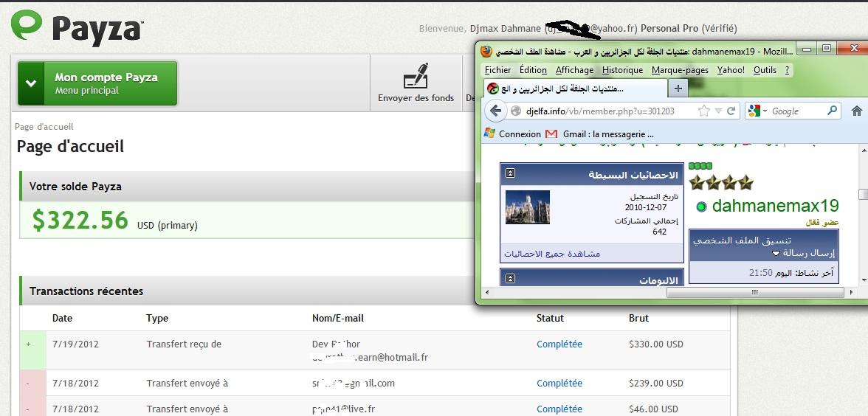Click the Nom/E-mail column header
The height and width of the screenshot is (416, 868).
[338, 318]
